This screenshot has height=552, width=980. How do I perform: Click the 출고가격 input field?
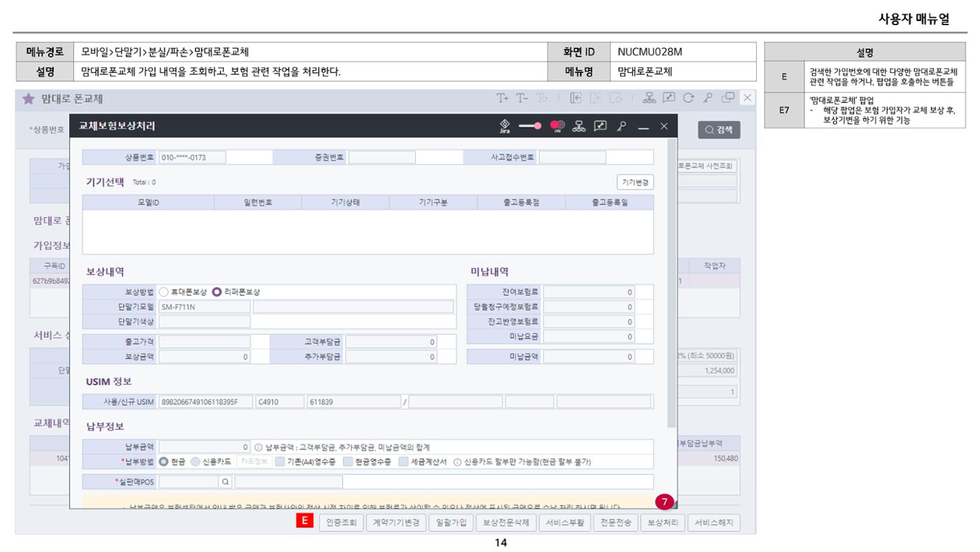pyautogui.click(x=204, y=342)
